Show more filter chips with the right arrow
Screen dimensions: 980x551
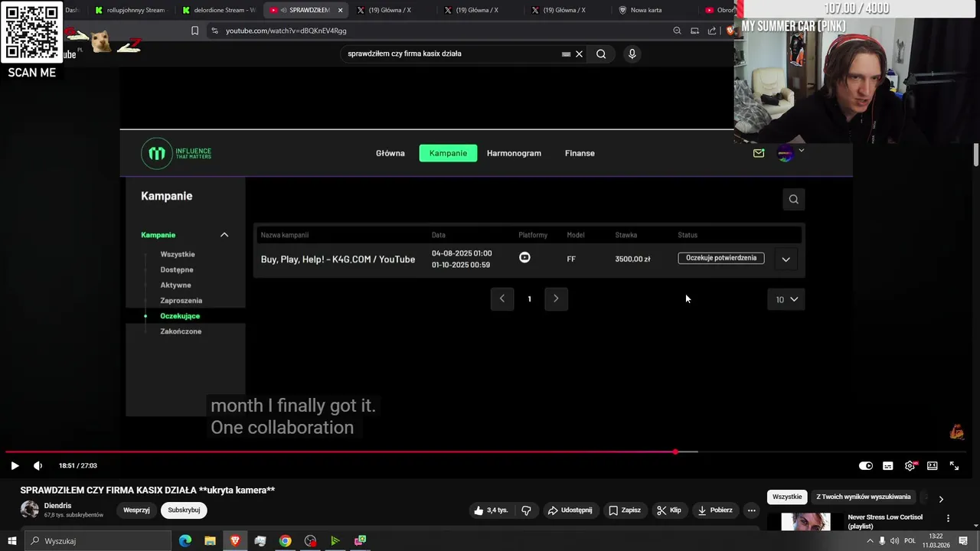pos(941,498)
